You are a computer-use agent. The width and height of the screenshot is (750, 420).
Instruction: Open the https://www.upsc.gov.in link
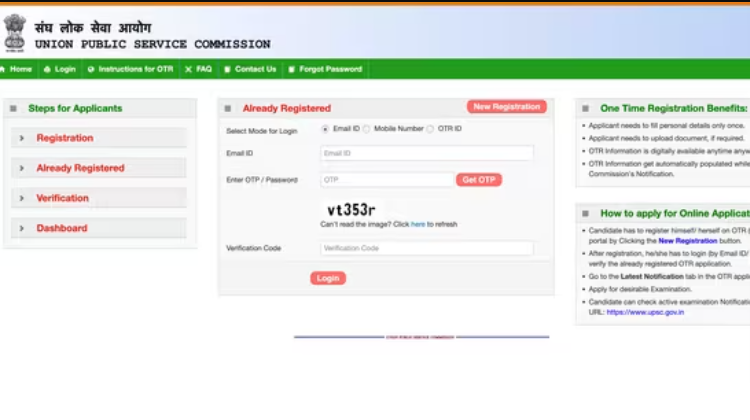pos(645,312)
